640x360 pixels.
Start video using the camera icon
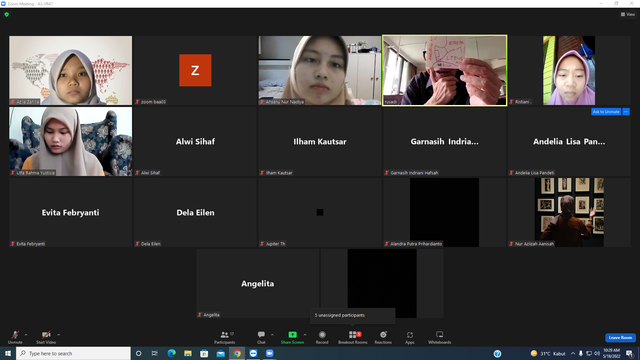pos(46,337)
